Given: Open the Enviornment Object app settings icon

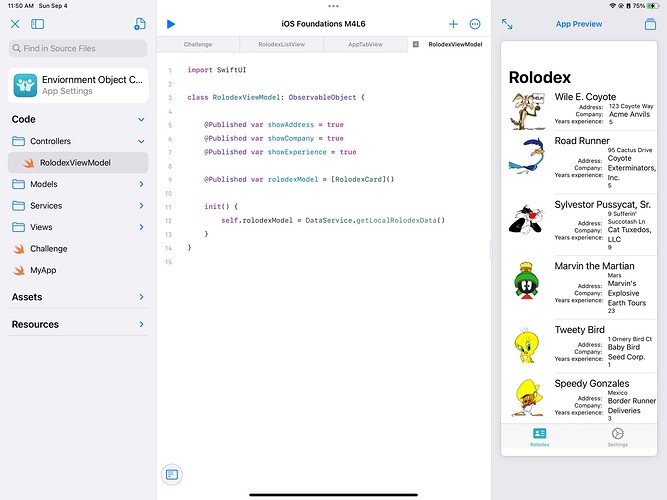Looking at the screenshot, I should click(25, 85).
